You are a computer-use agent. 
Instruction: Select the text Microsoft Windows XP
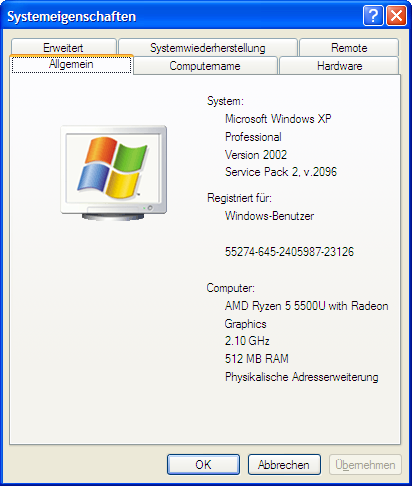click(278, 119)
